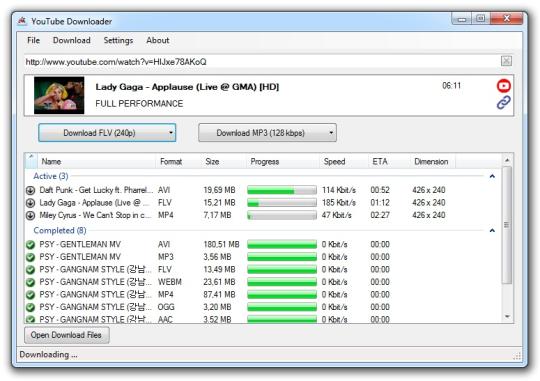Collapse the Completed (8) group chevron

click(x=492, y=230)
